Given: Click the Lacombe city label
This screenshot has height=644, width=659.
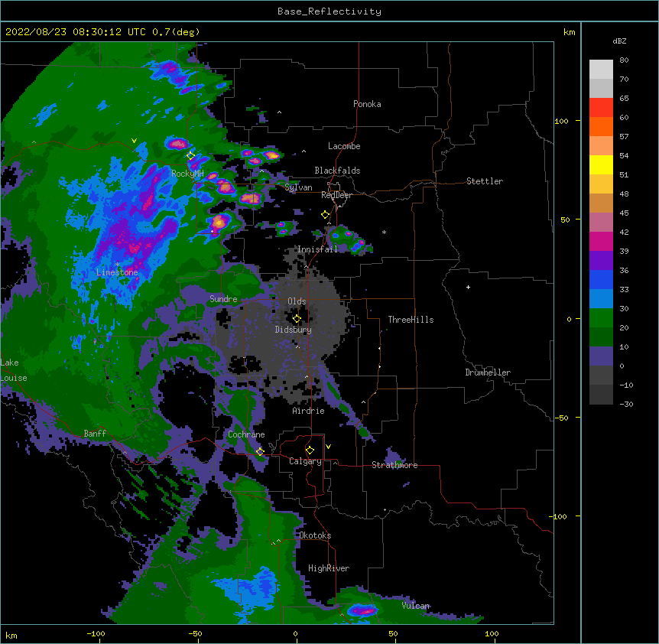Looking at the screenshot, I should coord(344,146).
